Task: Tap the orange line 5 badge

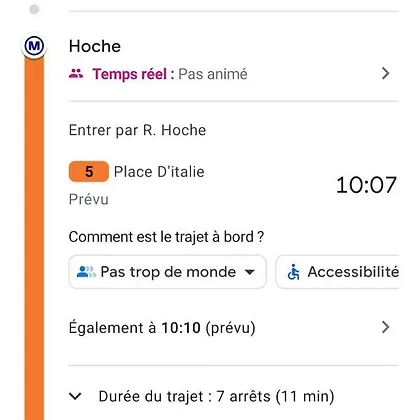Action: [89, 172]
